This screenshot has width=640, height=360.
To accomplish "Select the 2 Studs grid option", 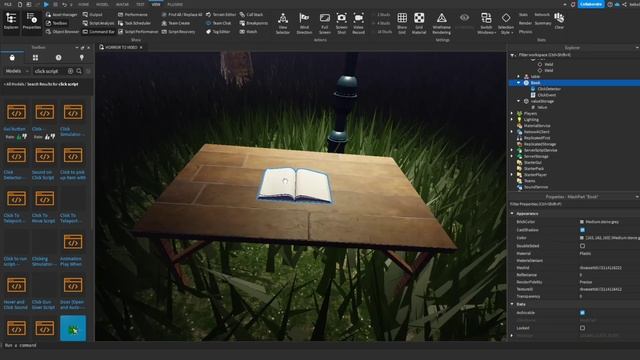I will point(381,14).
